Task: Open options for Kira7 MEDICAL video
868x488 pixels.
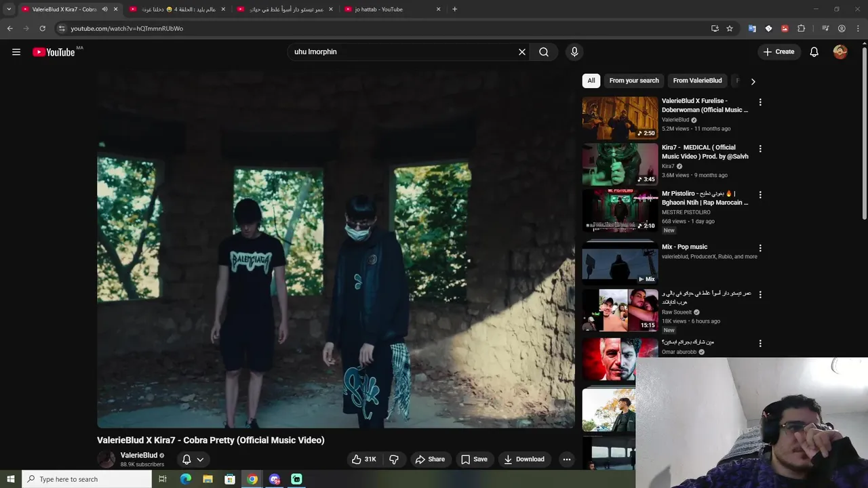Action: 760,148
